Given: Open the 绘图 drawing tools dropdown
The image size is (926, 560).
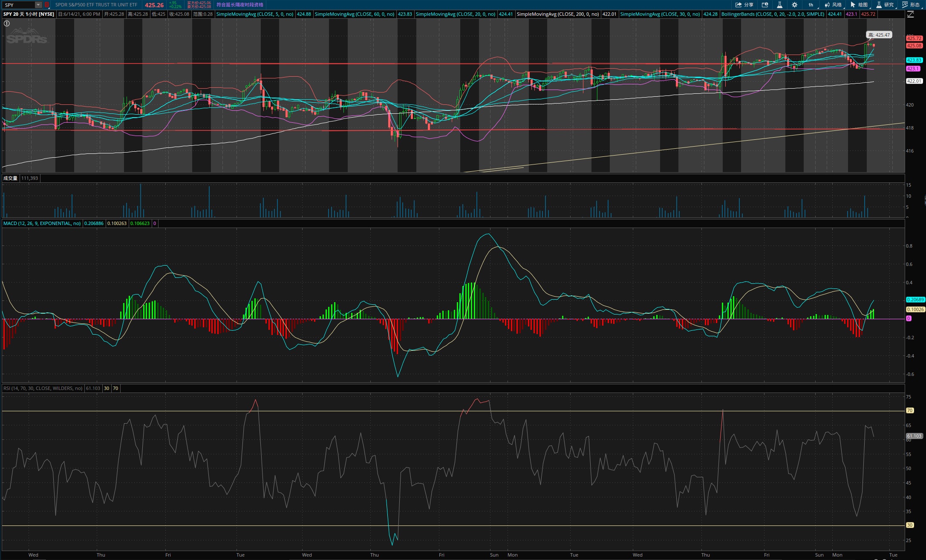Looking at the screenshot, I should point(859,5).
